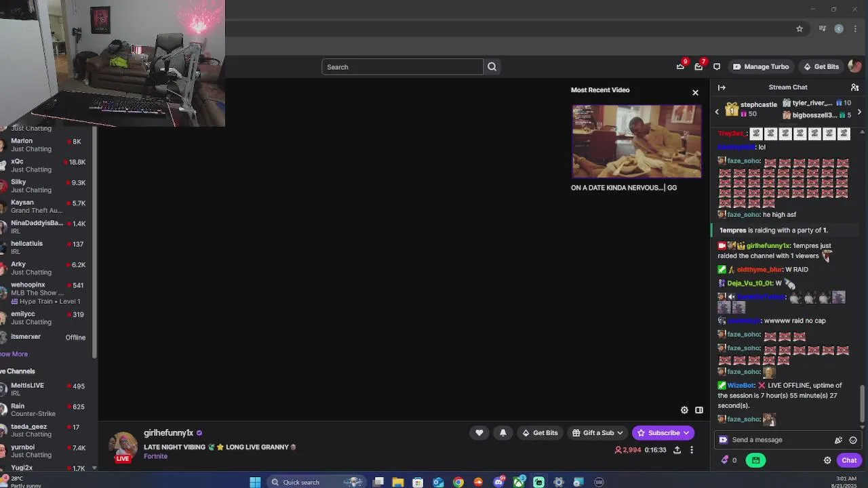
Task: Toggle theatre mode icon on player
Action: pos(699,410)
